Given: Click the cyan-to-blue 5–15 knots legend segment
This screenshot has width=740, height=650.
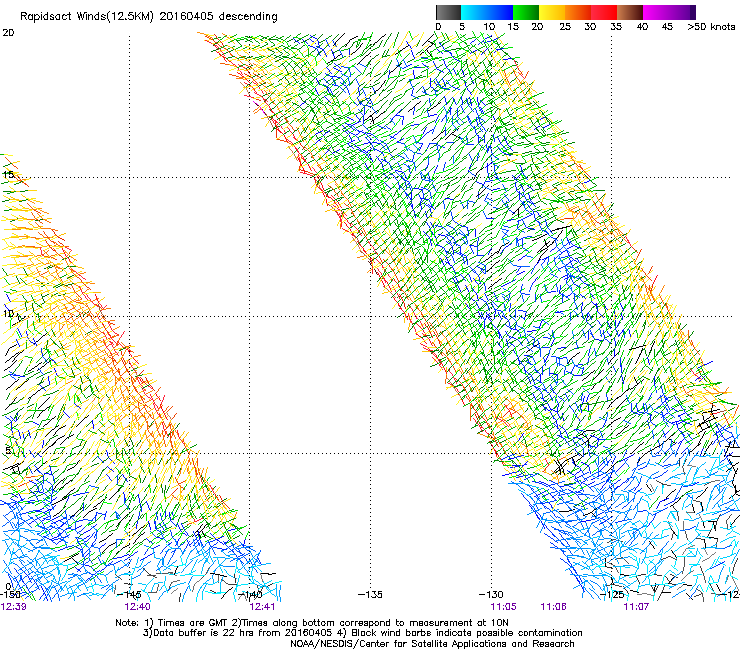Looking at the screenshot, I should (487, 12).
